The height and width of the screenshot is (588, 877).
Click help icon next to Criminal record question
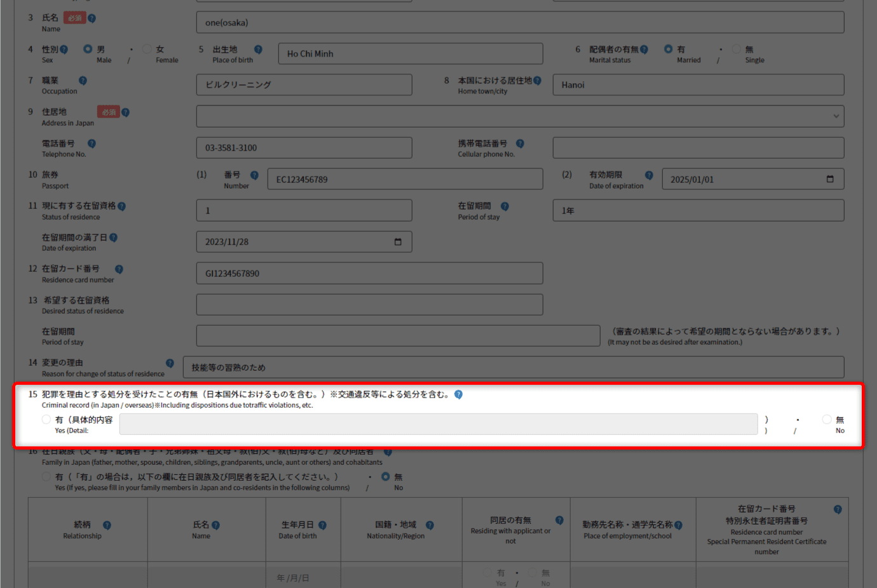(458, 394)
